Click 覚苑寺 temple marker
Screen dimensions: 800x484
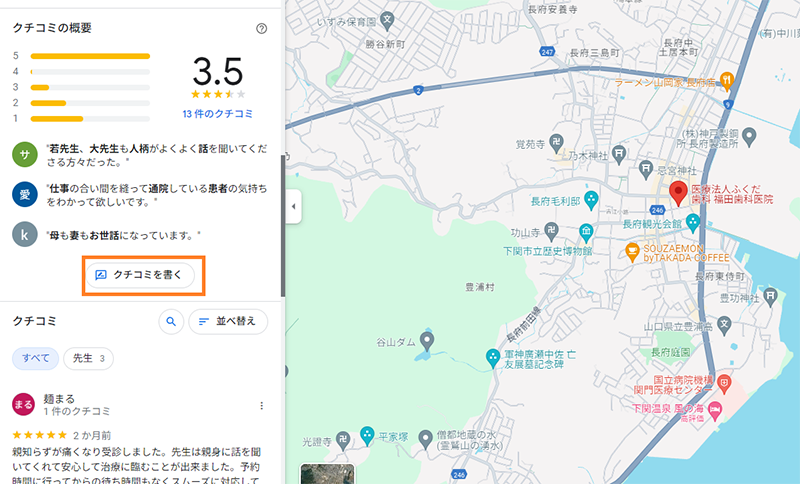(x=556, y=144)
